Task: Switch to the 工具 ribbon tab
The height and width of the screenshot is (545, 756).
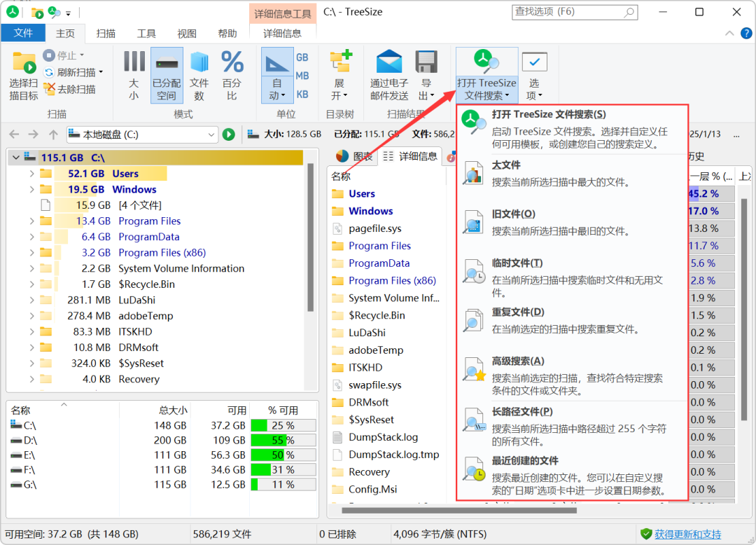Action: (146, 34)
